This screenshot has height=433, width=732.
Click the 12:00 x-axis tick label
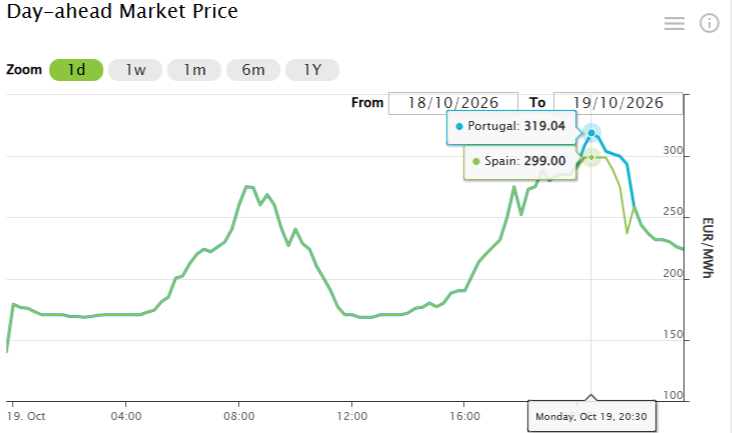point(352,416)
